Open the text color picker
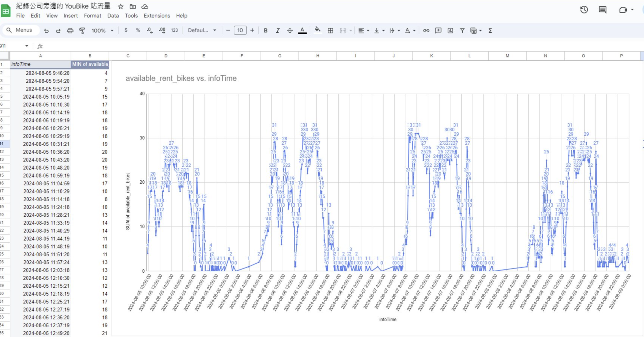 tap(302, 30)
